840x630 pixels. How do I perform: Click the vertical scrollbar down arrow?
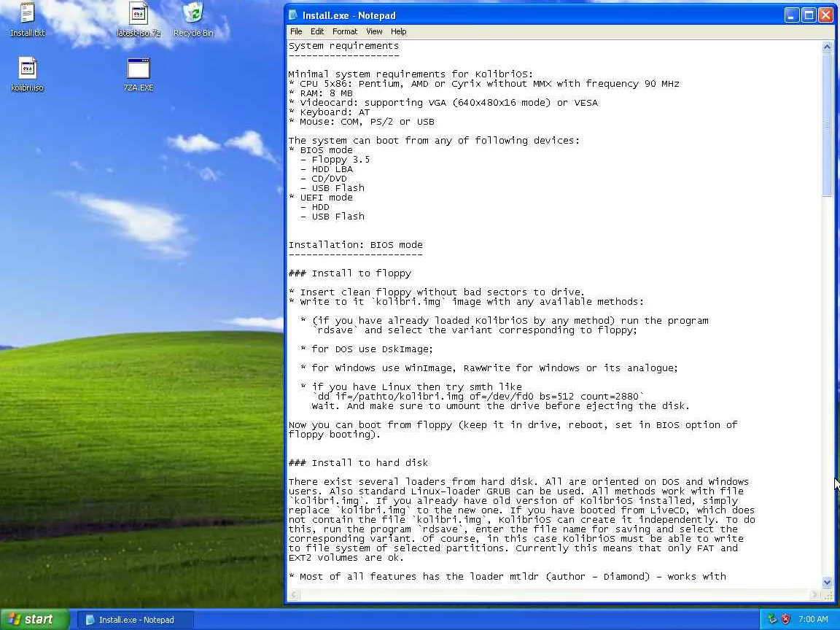[827, 583]
